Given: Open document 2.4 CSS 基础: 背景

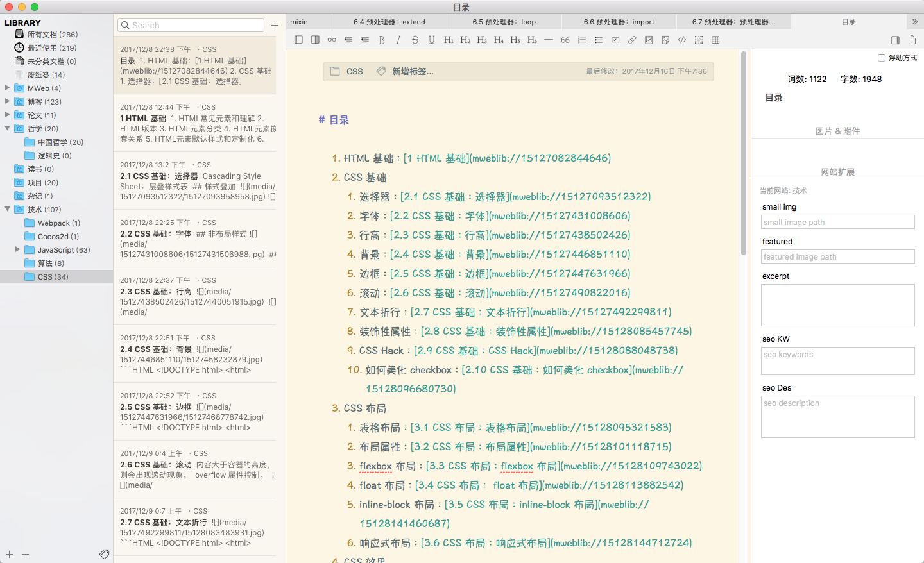Looking at the screenshot, I should coord(195,354).
